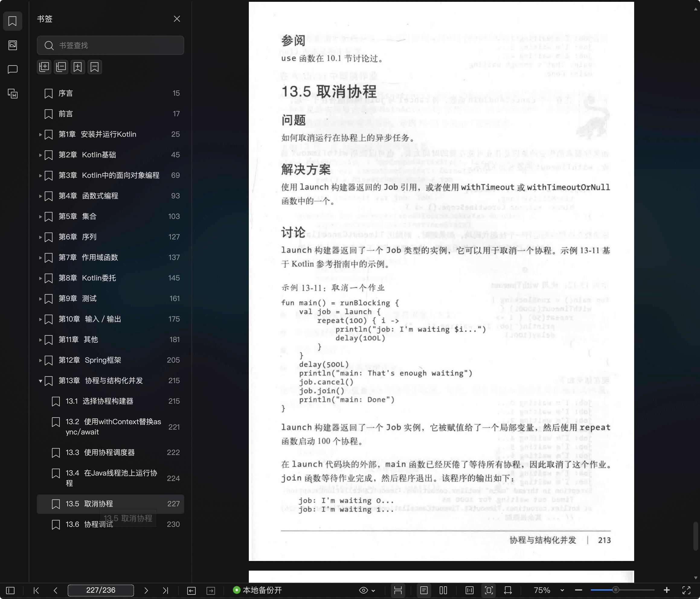Toggle continuous scrolling mode icon
Screen dimensions: 700x599
[398, 590]
